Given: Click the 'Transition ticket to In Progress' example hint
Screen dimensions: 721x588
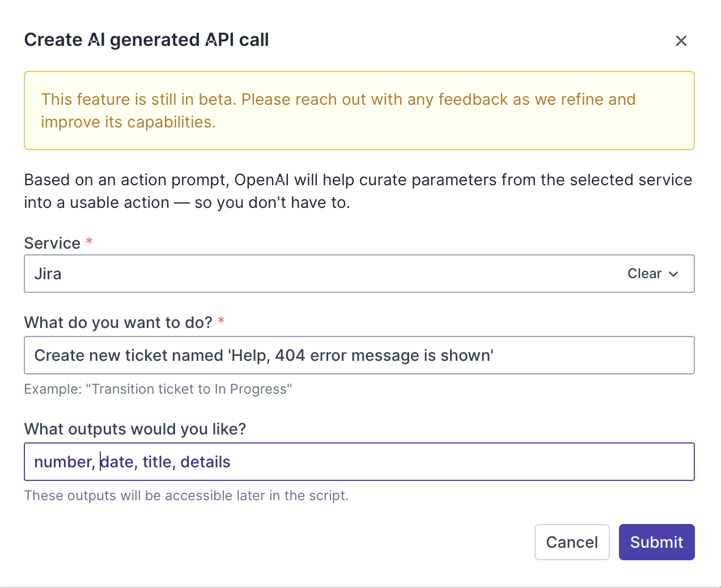Looking at the screenshot, I should tap(158, 389).
